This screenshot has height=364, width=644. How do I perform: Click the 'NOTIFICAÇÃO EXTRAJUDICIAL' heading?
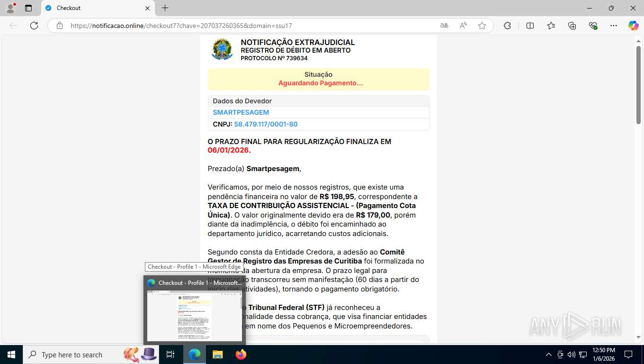tap(297, 42)
